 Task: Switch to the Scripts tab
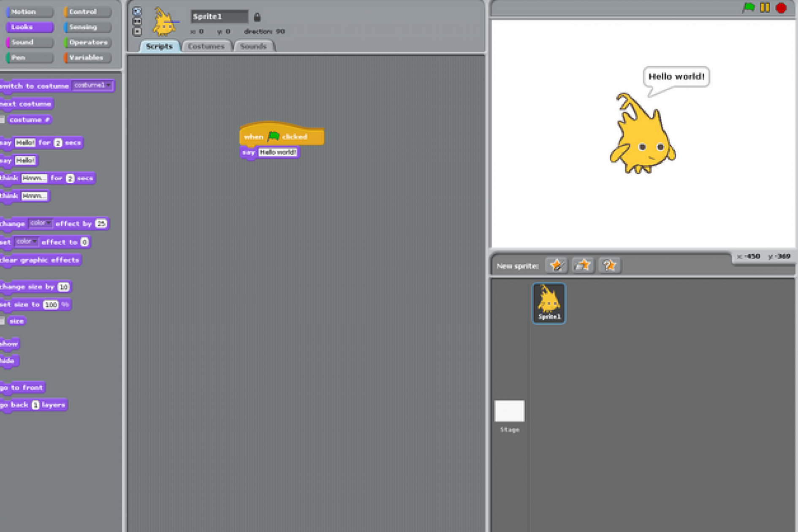pyautogui.click(x=160, y=46)
